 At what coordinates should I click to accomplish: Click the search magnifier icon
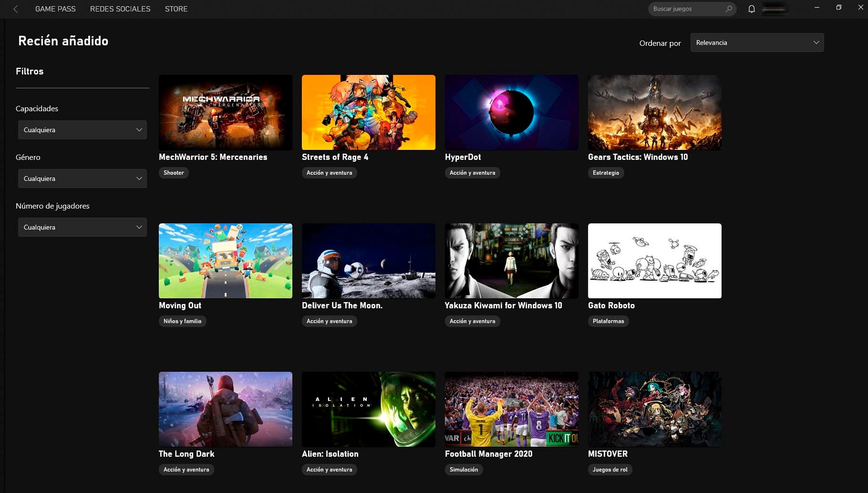pyautogui.click(x=729, y=9)
